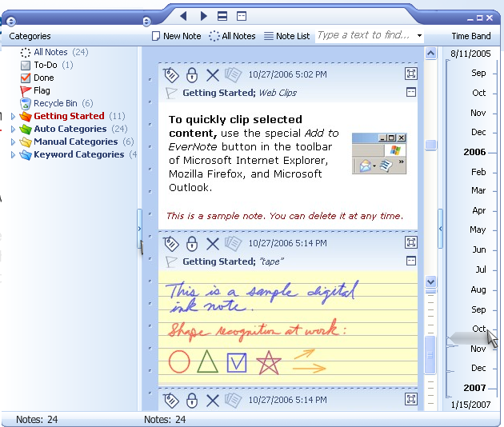Toggle split panel view icon in top bar
The image size is (504, 427).
[x=222, y=16]
